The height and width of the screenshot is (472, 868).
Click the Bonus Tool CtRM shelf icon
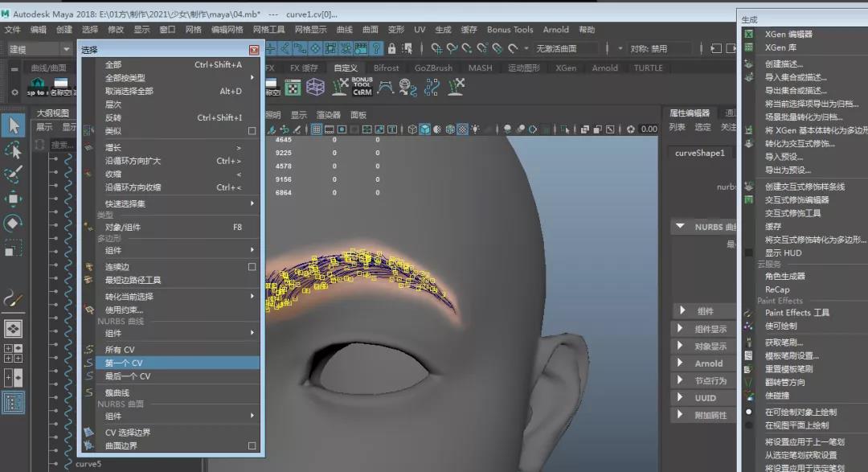362,86
